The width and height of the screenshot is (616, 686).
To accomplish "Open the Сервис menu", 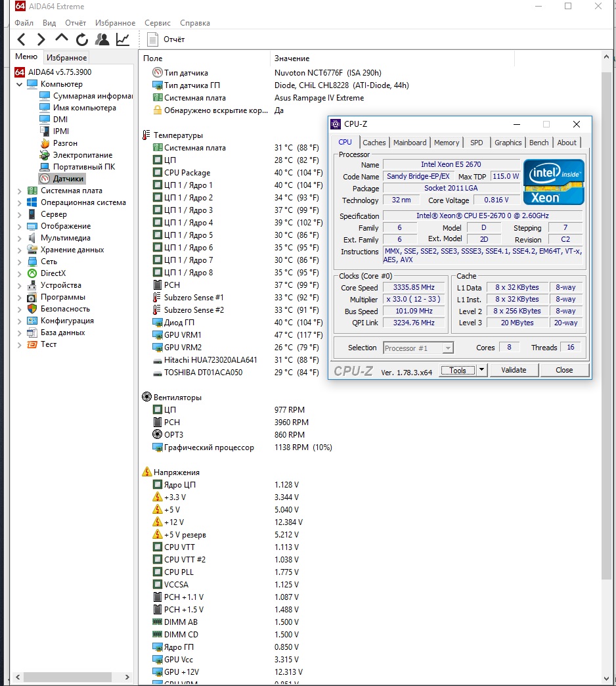I will (158, 23).
